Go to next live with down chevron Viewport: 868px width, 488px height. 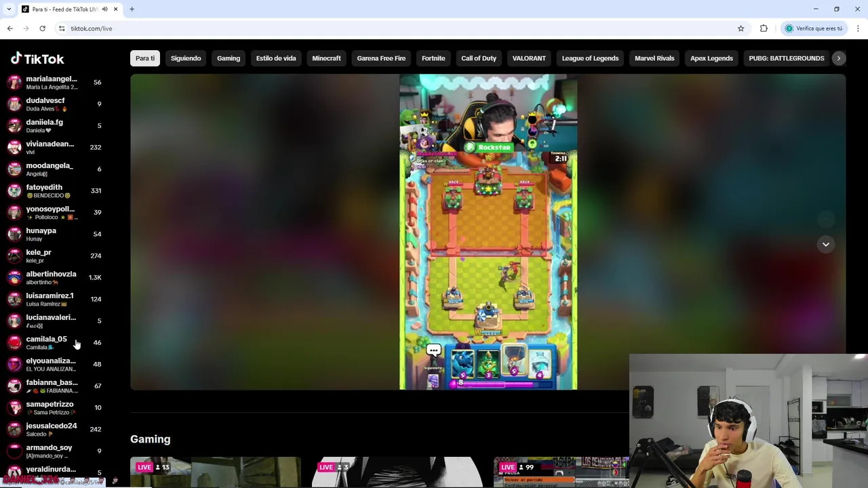coord(825,244)
